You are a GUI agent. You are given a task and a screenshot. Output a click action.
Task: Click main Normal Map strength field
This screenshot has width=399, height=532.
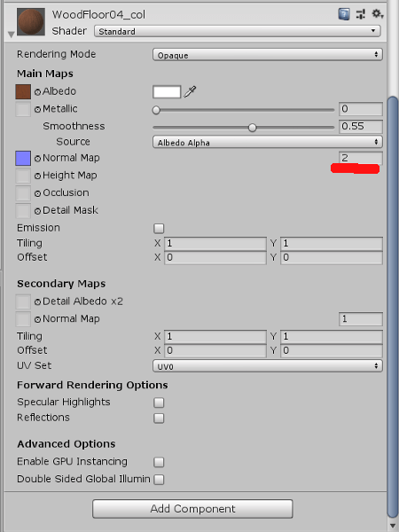(x=361, y=158)
